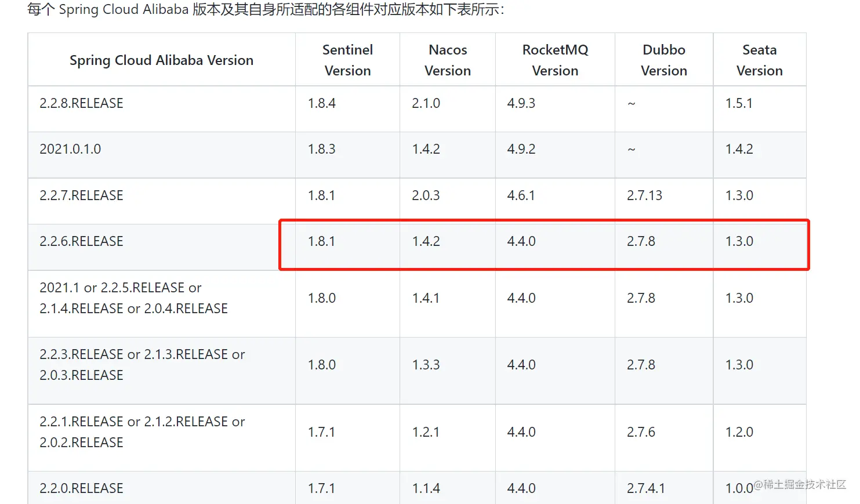Screen dimensions: 860x504
Task: Click RocketMQ '4.4.0' in the 2.2.5.RELEASE row
Action: tap(521, 298)
